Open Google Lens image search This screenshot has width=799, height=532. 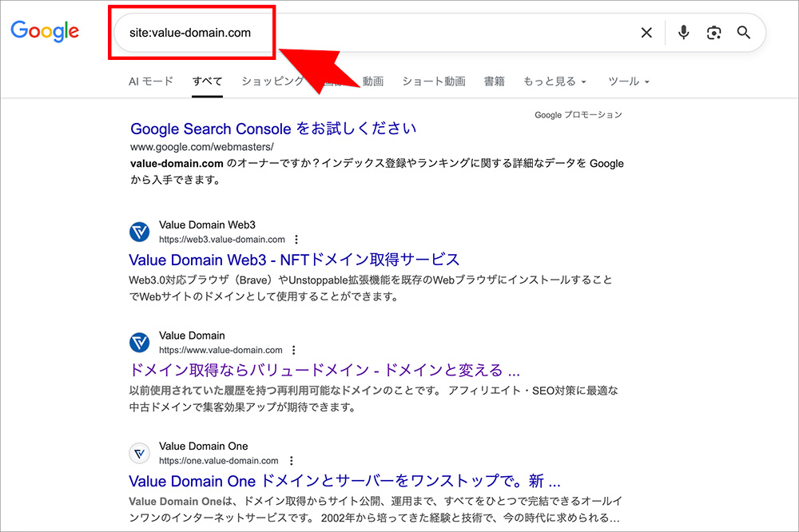(x=714, y=33)
